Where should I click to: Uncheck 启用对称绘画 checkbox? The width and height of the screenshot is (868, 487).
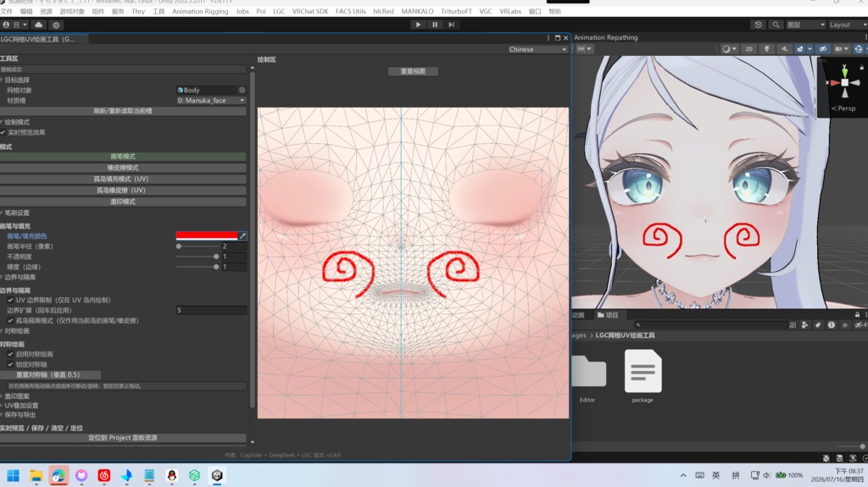[10, 354]
